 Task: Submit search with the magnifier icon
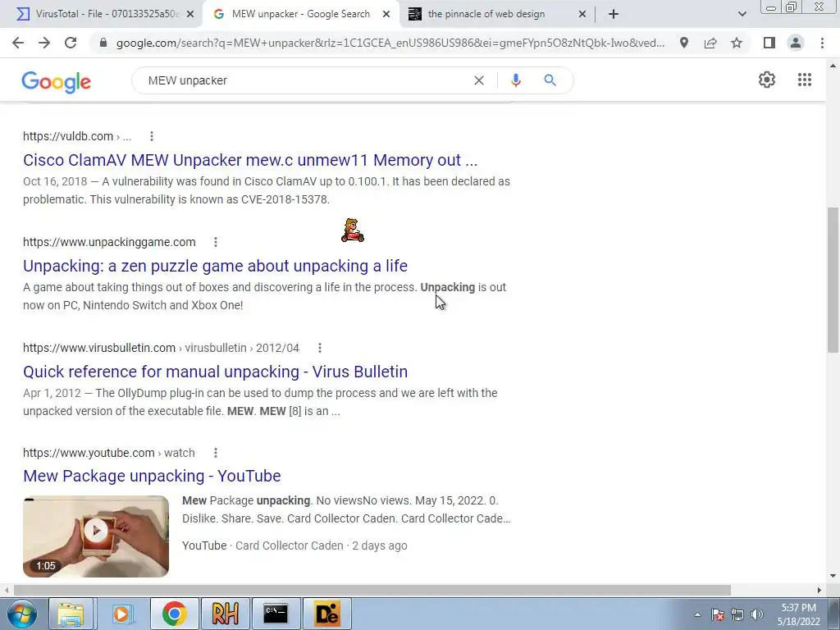point(550,80)
